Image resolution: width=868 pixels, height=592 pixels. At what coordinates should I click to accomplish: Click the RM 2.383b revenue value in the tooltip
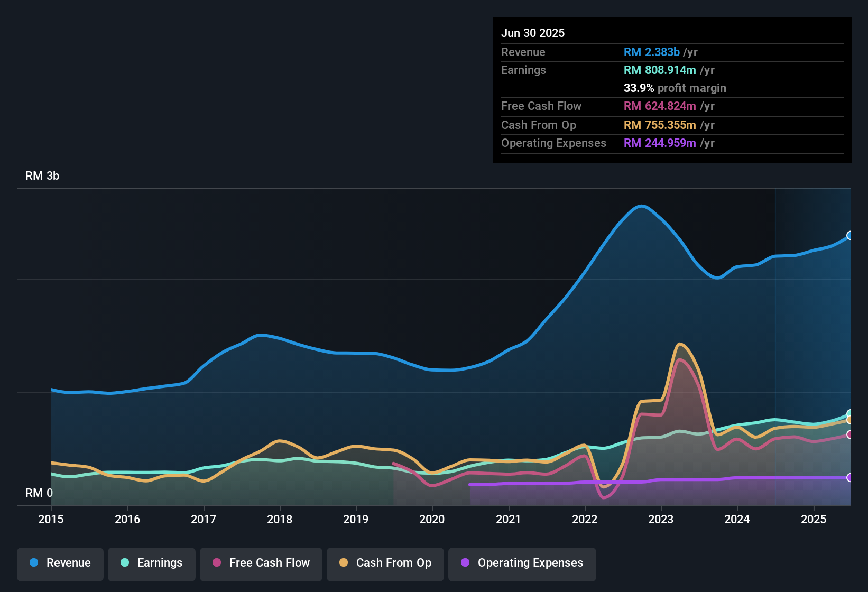point(651,52)
